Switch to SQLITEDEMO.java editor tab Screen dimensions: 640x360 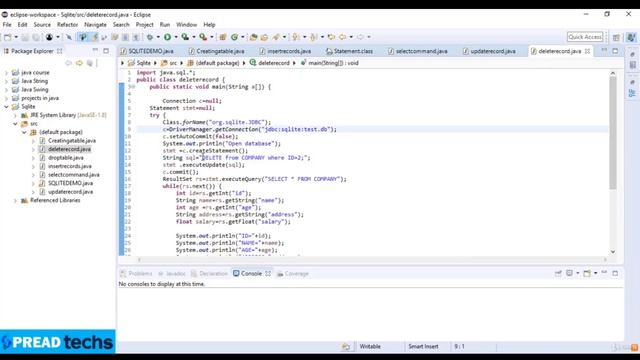tap(147, 51)
